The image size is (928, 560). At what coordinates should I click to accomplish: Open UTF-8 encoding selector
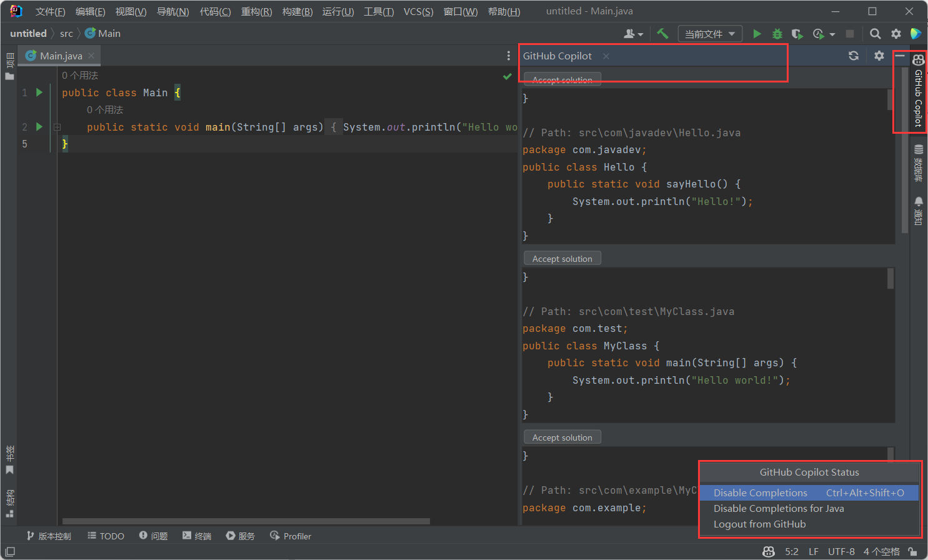841,552
